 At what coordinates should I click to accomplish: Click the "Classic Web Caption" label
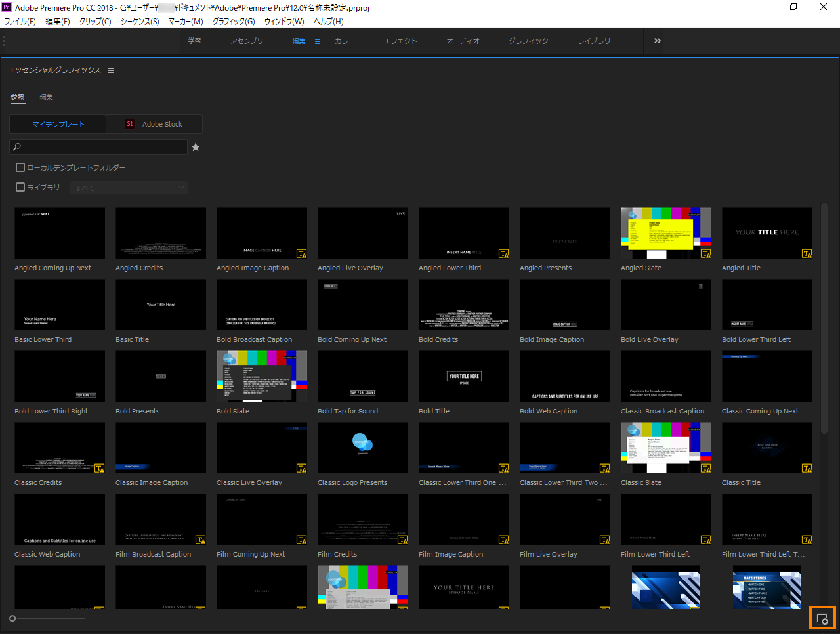47,554
